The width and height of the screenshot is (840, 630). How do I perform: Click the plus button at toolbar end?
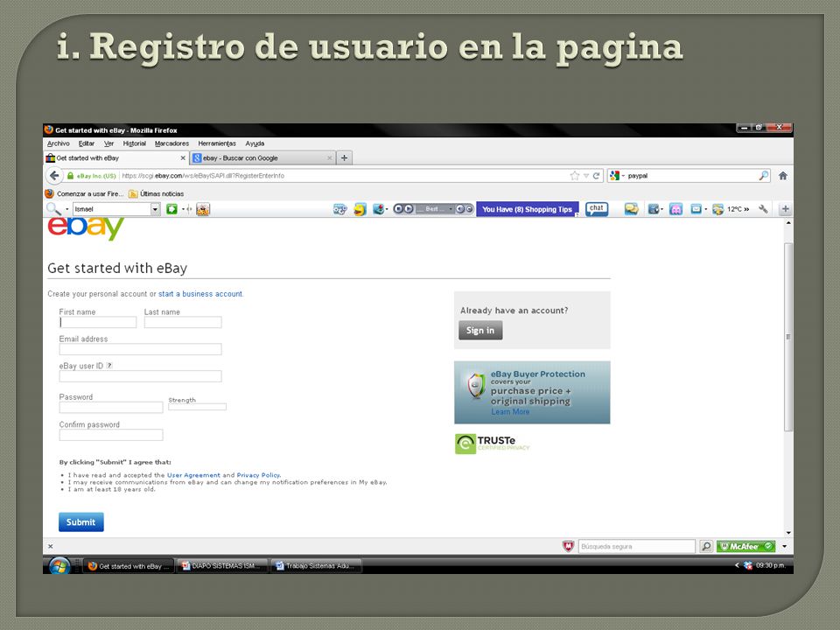(x=786, y=209)
